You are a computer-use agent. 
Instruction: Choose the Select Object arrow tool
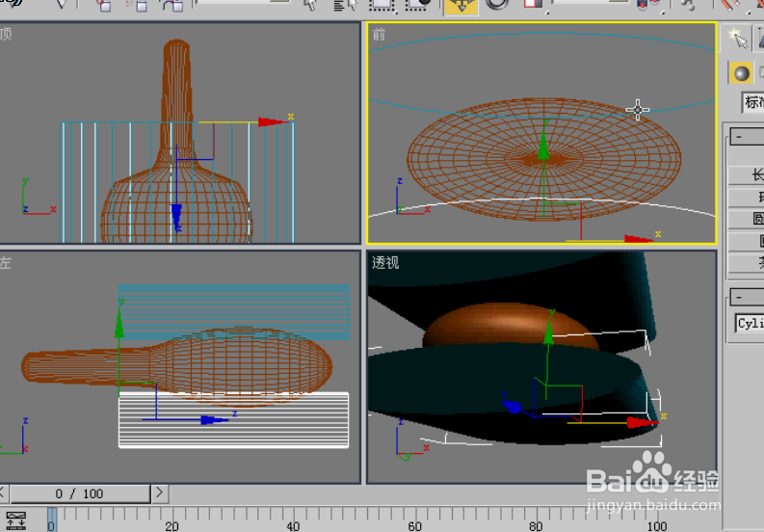click(310, 5)
